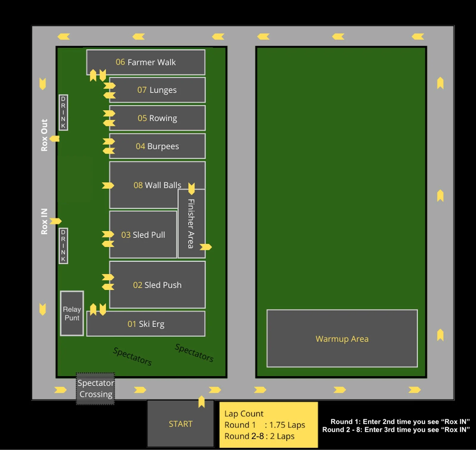Select the 01 Ski Erg station

146,324
